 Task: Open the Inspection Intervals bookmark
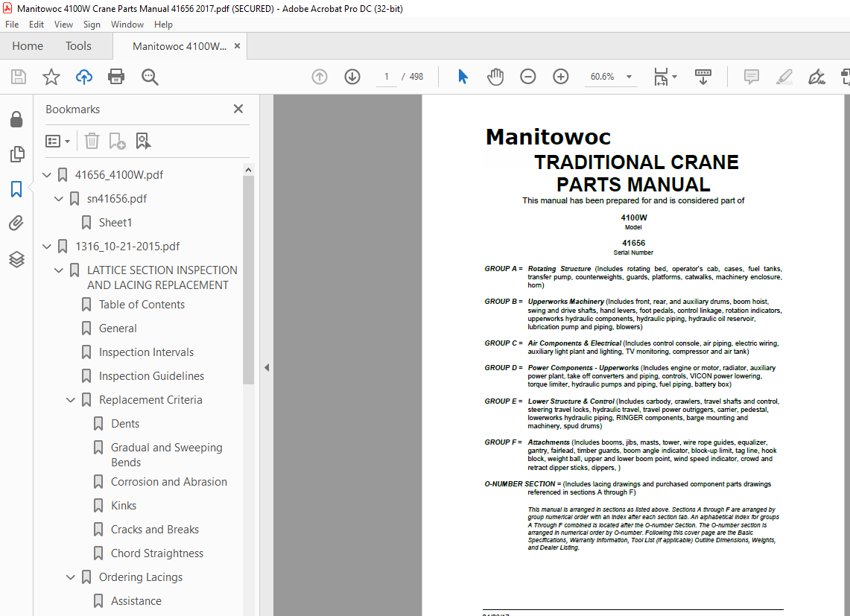click(x=146, y=352)
